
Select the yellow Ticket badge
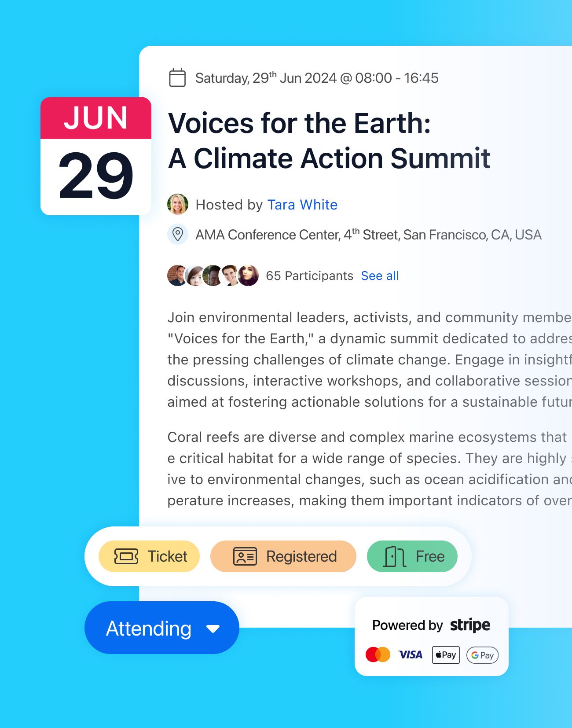pyautogui.click(x=149, y=556)
